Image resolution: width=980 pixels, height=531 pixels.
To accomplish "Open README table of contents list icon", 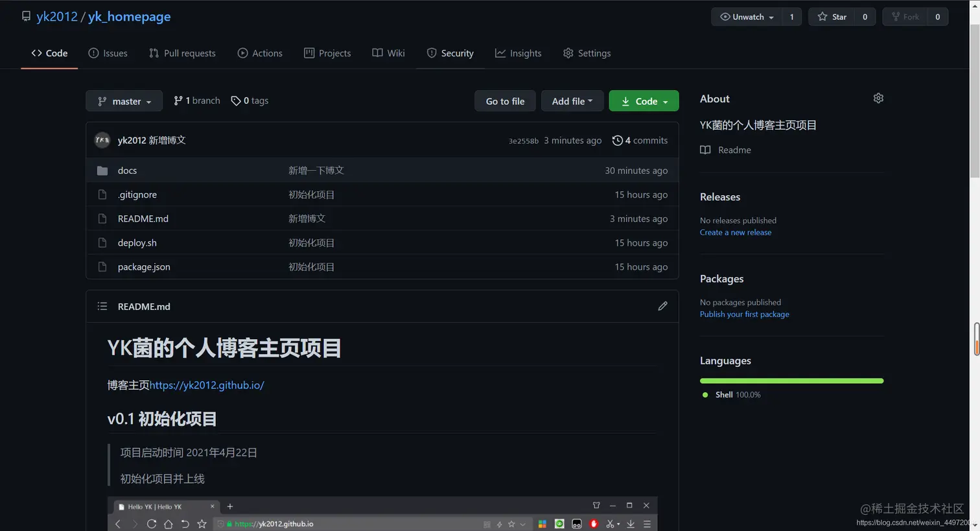I will point(102,306).
